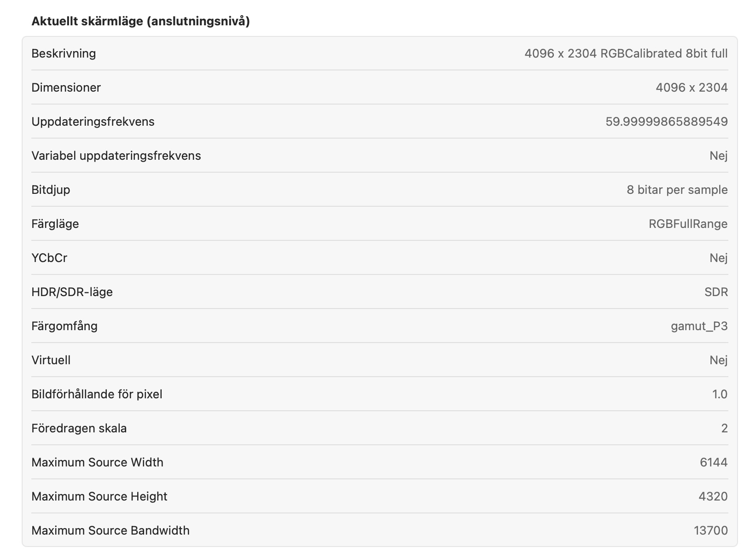Select the Dimensioner row label
The width and height of the screenshot is (756, 559).
[66, 87]
